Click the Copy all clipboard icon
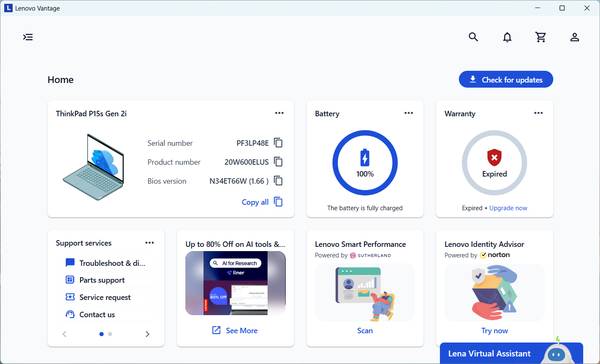Image resolution: width=600 pixels, height=364 pixels. pyautogui.click(x=279, y=202)
